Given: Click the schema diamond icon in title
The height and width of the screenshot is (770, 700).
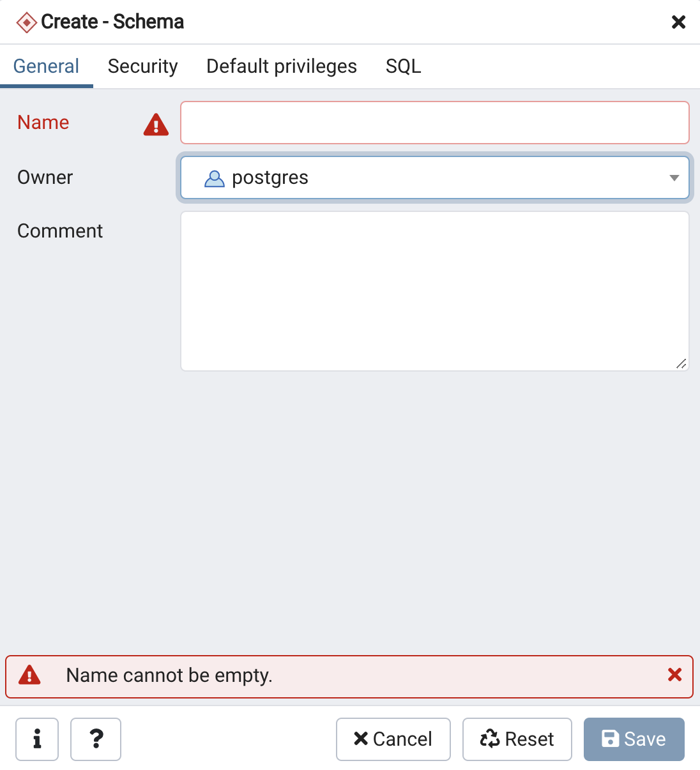Looking at the screenshot, I should click(26, 22).
